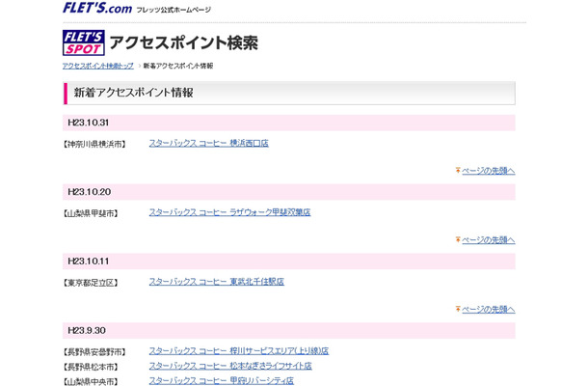Click ページの先頭へ link below H23.10.20 section
The image size is (588, 386).
pyautogui.click(x=489, y=239)
